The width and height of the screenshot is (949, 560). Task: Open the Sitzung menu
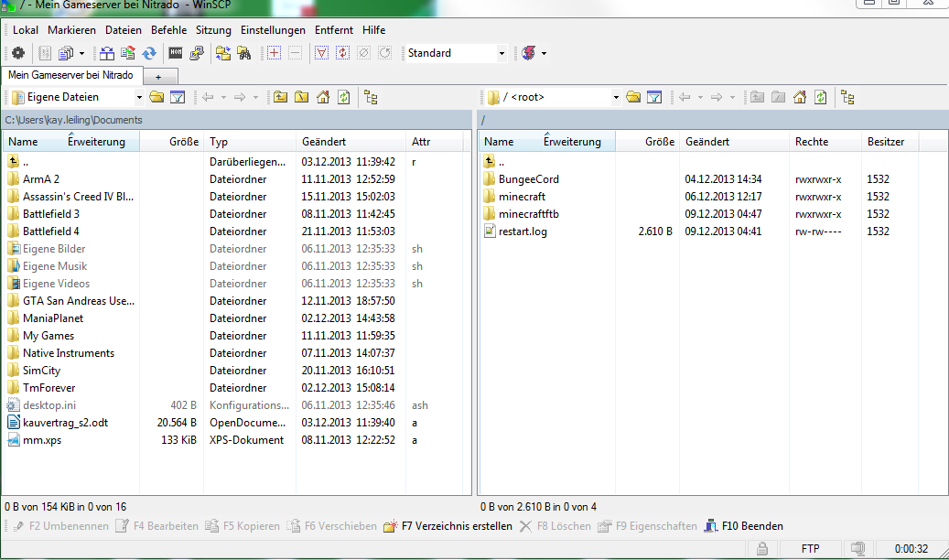[213, 29]
